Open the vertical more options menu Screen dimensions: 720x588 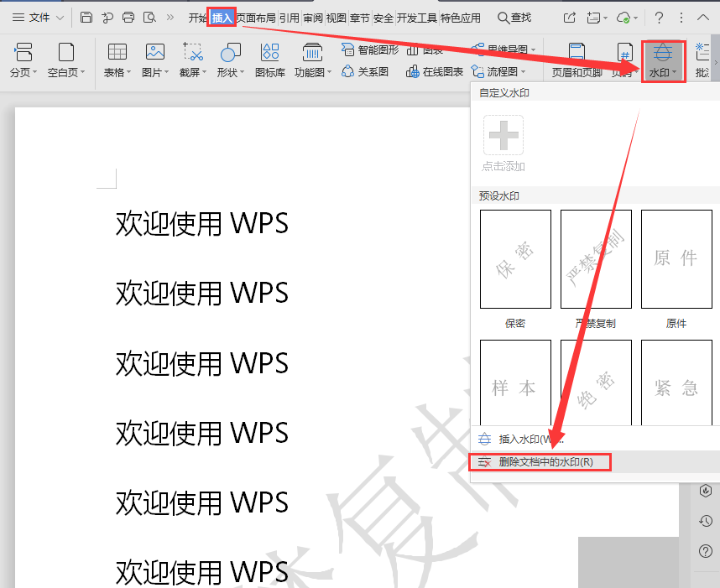(x=681, y=18)
